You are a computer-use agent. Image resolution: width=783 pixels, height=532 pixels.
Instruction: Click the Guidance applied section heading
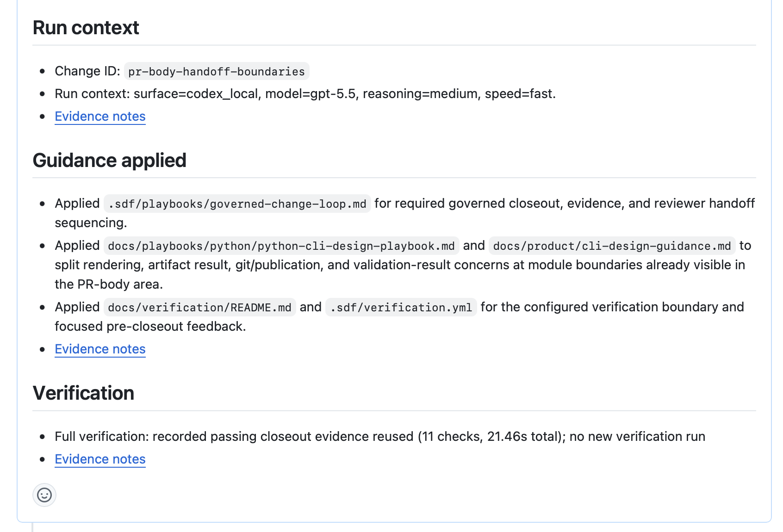coord(109,161)
